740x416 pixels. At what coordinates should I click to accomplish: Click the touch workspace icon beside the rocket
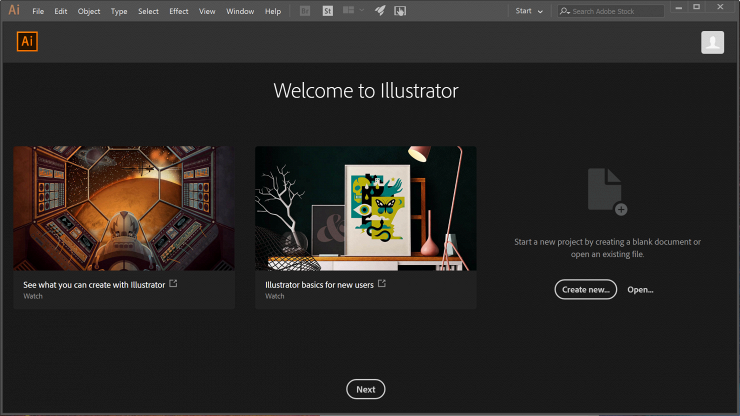(x=400, y=11)
